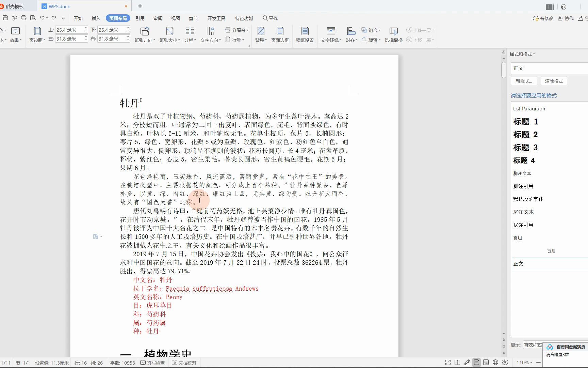Screen dimensions: 588x368
Task: Click the 页面边框 page border icon
Action: pos(280,35)
